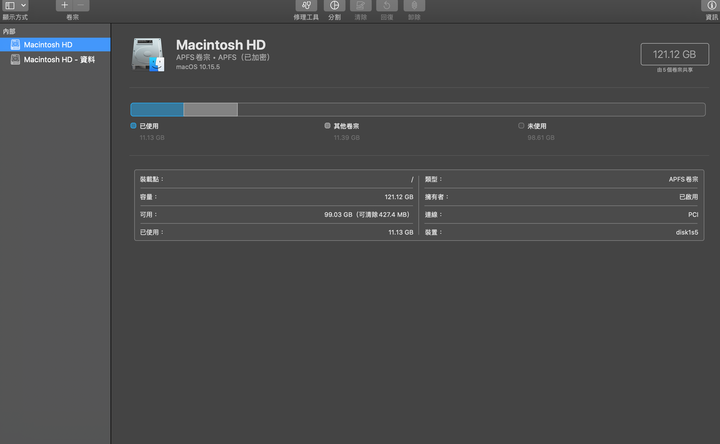Screen dimensions: 720x444
Task: Click the 容量 row value 121.12 GB
Action: point(399,197)
